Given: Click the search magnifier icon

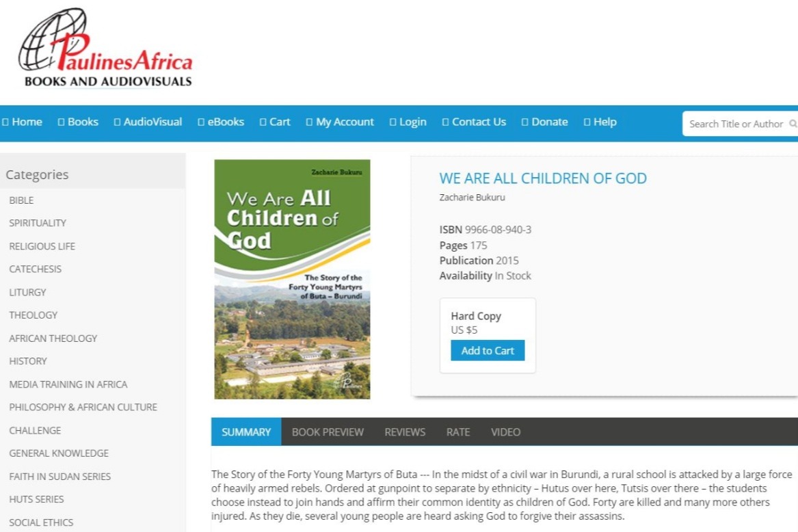Looking at the screenshot, I should (x=793, y=124).
